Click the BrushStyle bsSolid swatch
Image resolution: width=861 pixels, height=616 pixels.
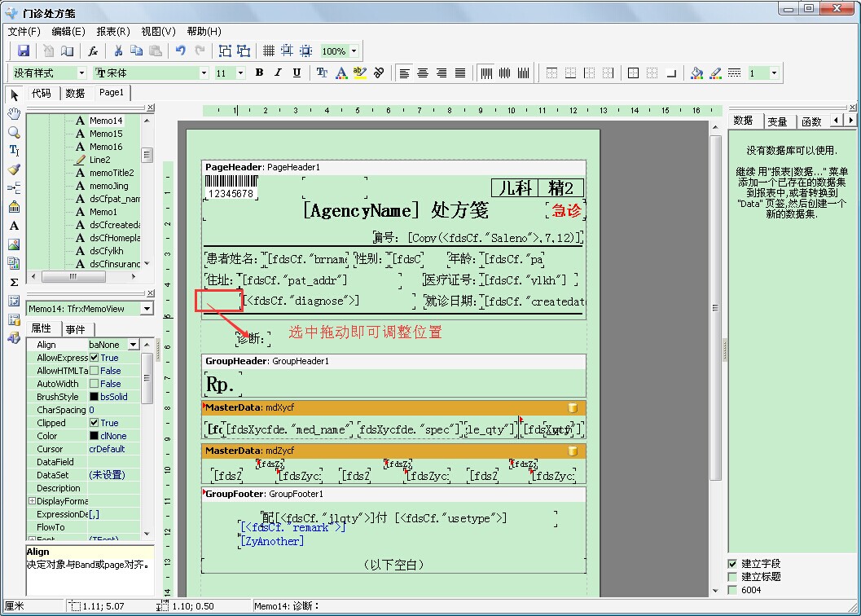94,397
